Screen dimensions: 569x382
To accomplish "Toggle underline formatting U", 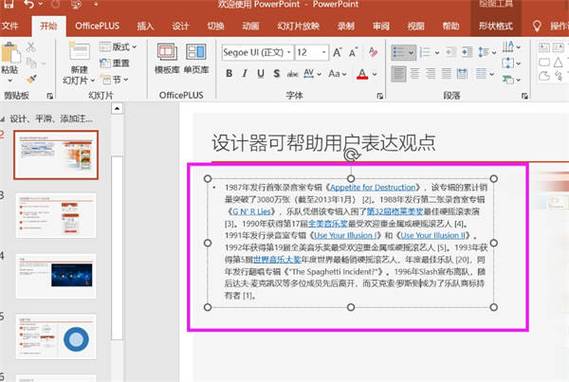I will click(261, 74).
